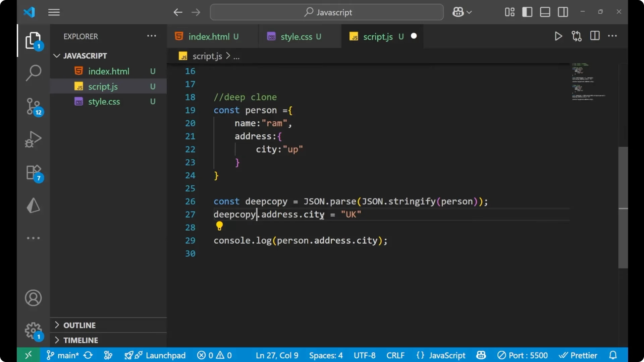This screenshot has width=644, height=362.
Task: Toggle the primary sidebar visibility
Action: (x=527, y=12)
